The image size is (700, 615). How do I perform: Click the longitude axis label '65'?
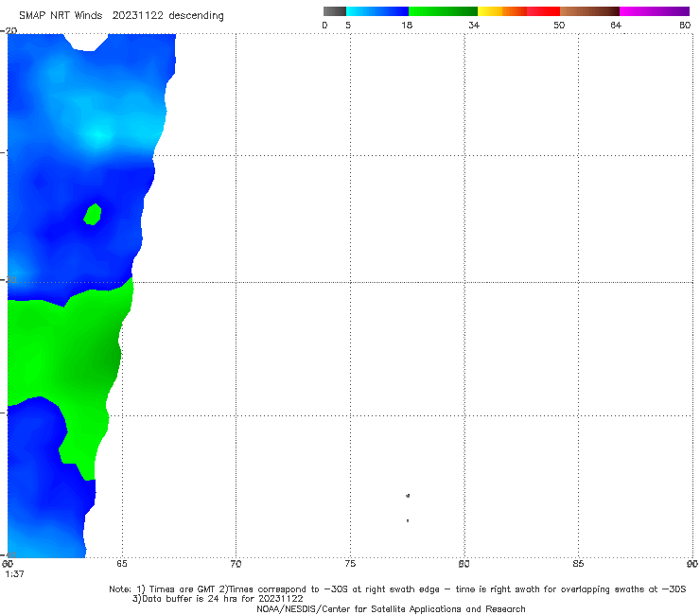[x=122, y=564]
